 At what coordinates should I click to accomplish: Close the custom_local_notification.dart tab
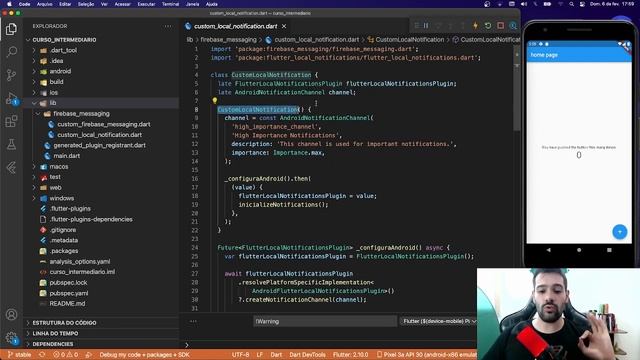click(x=284, y=26)
